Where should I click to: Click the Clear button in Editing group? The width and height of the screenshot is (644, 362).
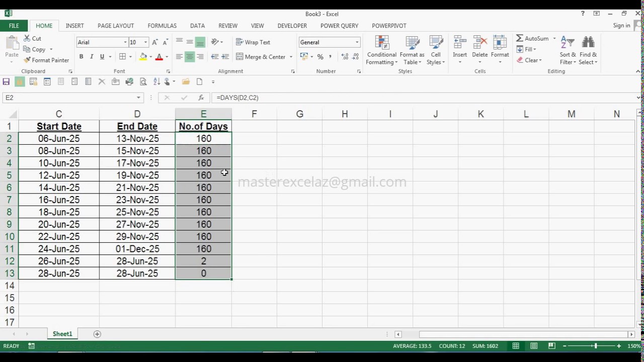point(529,60)
